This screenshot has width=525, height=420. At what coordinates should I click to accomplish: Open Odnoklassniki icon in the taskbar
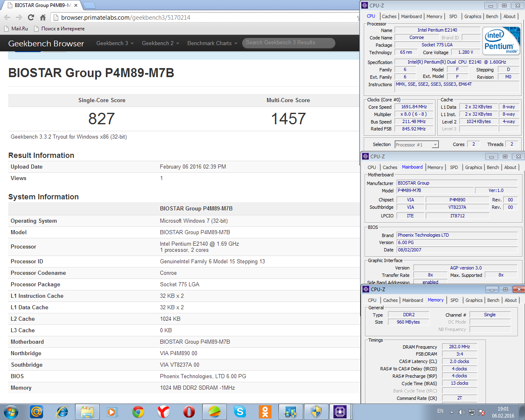pos(265,412)
